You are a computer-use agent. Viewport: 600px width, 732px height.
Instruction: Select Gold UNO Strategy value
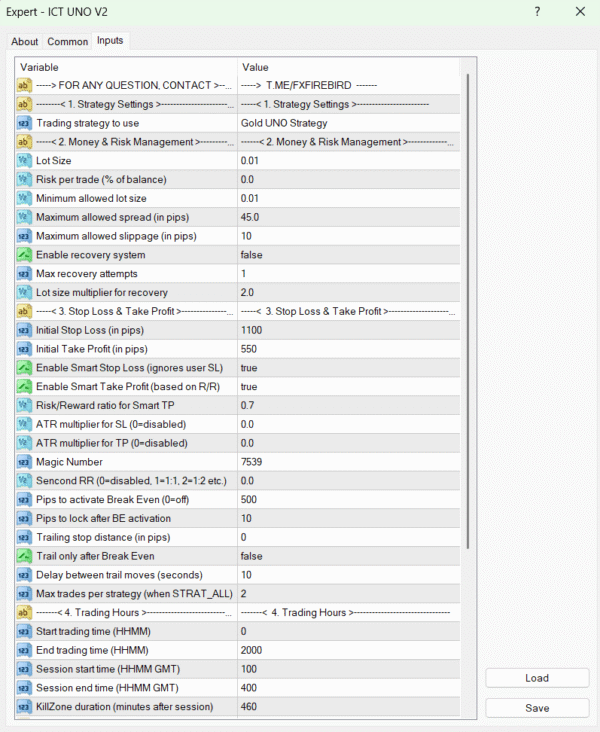point(284,123)
